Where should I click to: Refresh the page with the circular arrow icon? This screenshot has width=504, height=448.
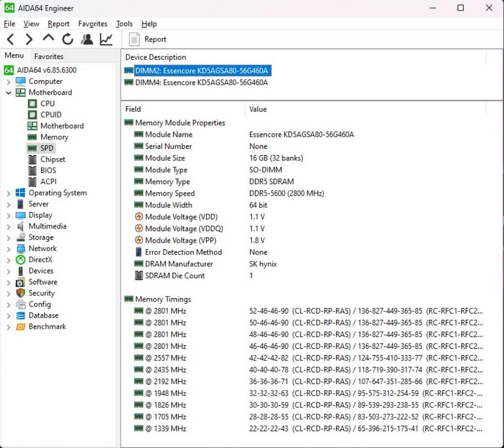tap(68, 39)
